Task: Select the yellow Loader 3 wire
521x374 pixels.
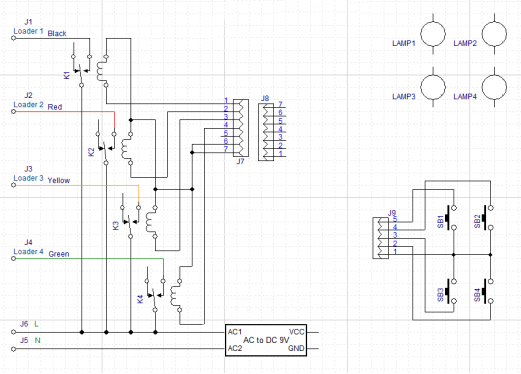Action: point(76,185)
